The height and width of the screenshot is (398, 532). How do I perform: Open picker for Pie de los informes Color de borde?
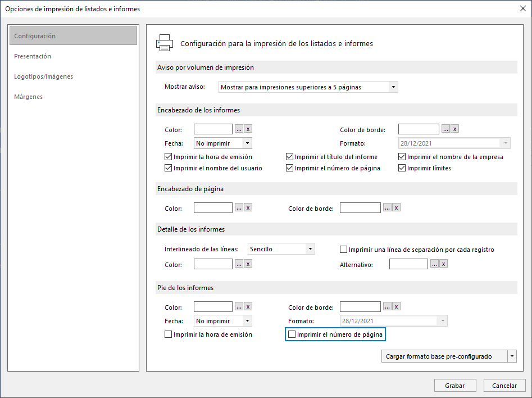click(387, 306)
